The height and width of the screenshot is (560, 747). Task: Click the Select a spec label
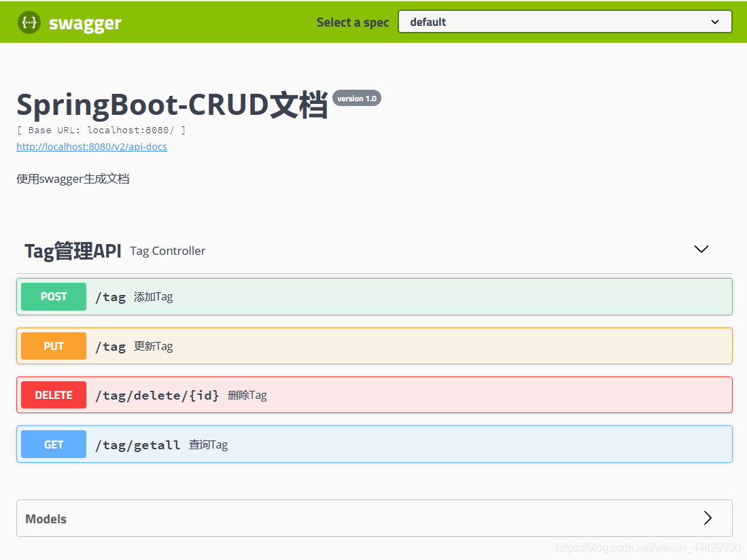coord(353,22)
